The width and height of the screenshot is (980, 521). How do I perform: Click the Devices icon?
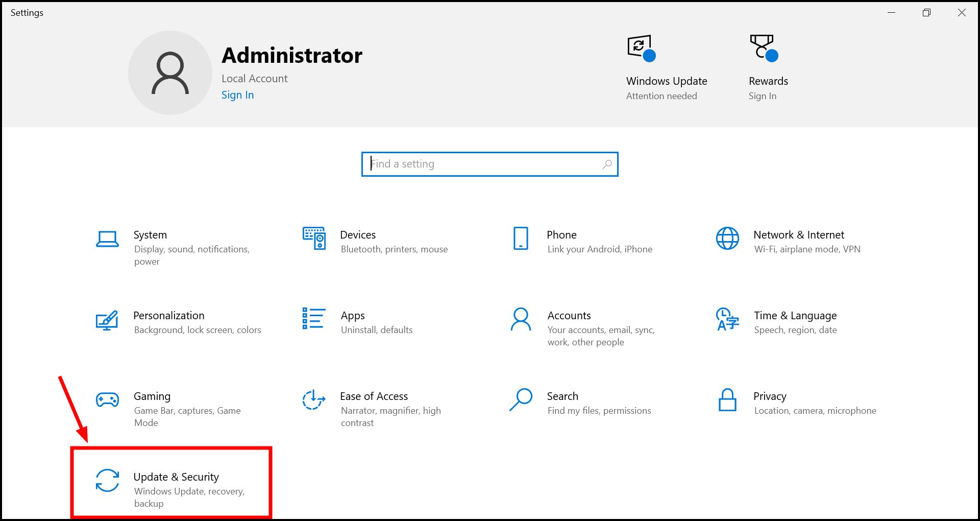pyautogui.click(x=314, y=239)
